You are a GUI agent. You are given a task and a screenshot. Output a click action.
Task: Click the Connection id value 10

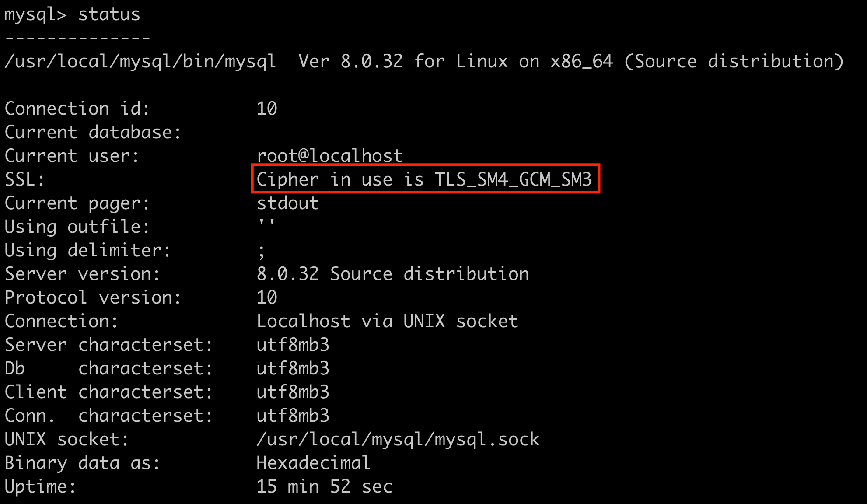[x=267, y=108]
